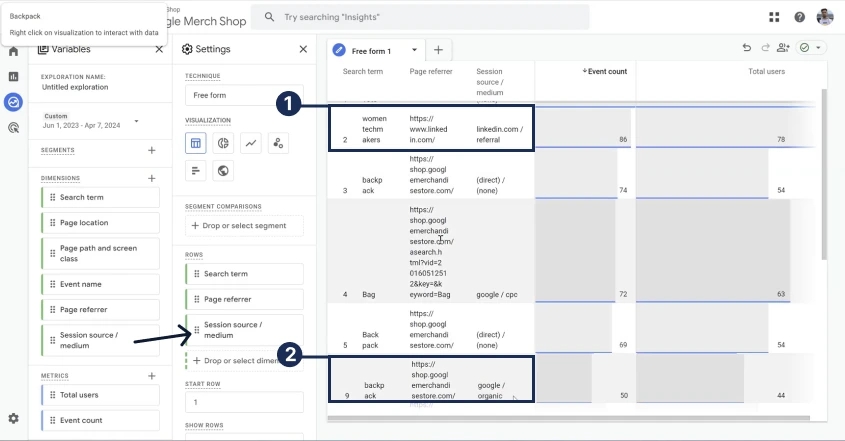Select the Event name dimension
The width and height of the screenshot is (845, 441).
coord(100,284)
